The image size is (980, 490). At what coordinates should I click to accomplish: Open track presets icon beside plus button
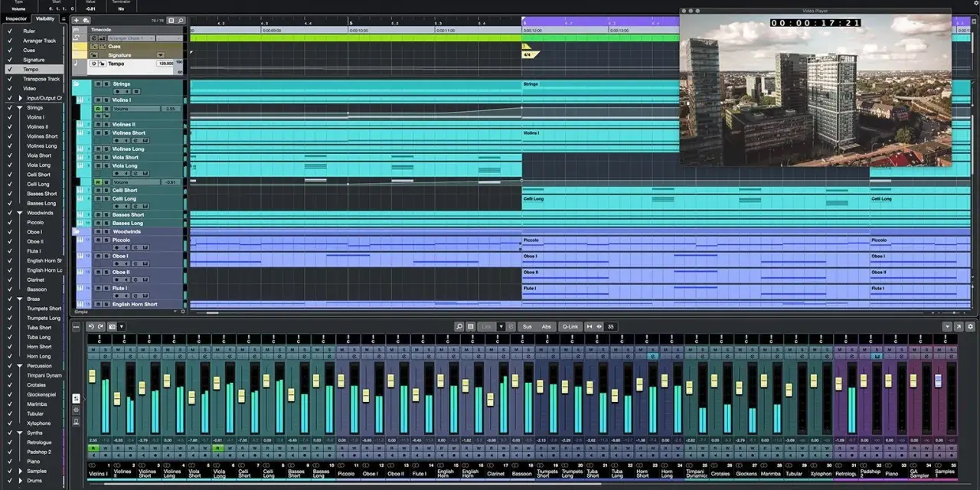[x=87, y=21]
